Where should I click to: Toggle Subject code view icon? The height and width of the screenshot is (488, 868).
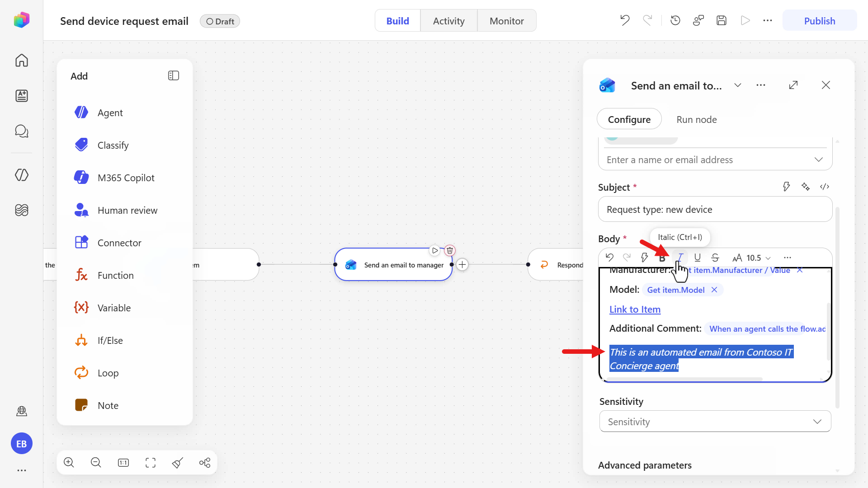pos(825,187)
